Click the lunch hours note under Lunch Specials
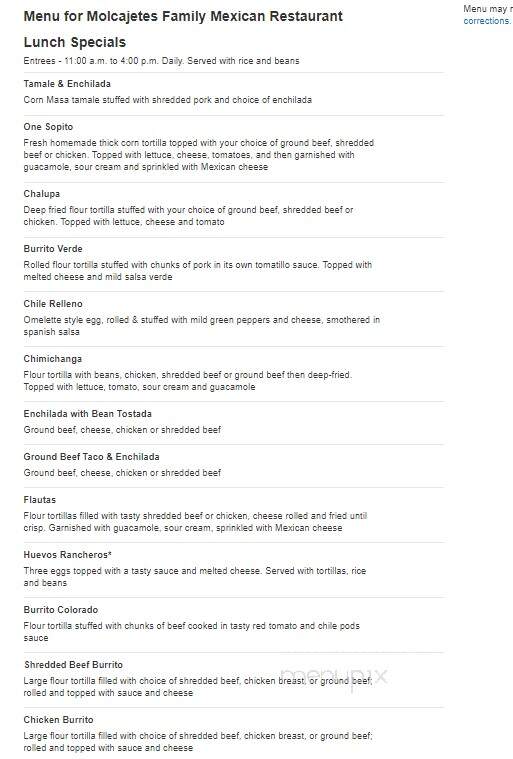This screenshot has height=759, width=513. [x=162, y=61]
